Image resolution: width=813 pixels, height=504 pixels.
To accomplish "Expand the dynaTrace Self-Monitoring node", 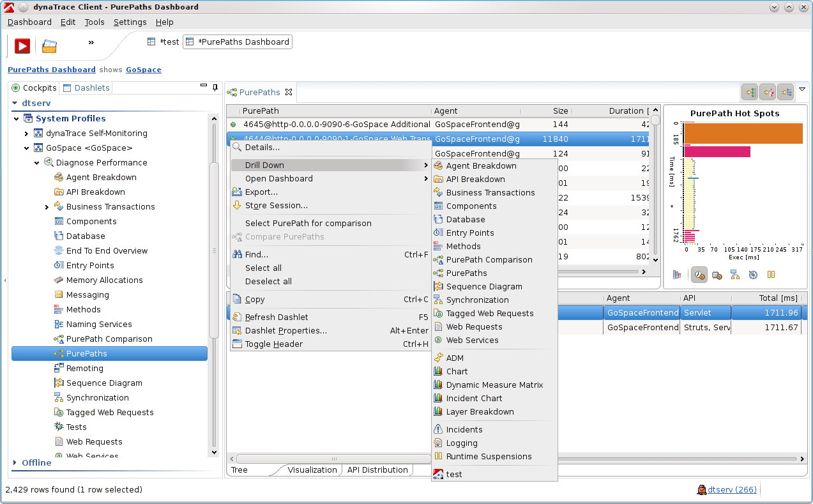I will (x=26, y=133).
